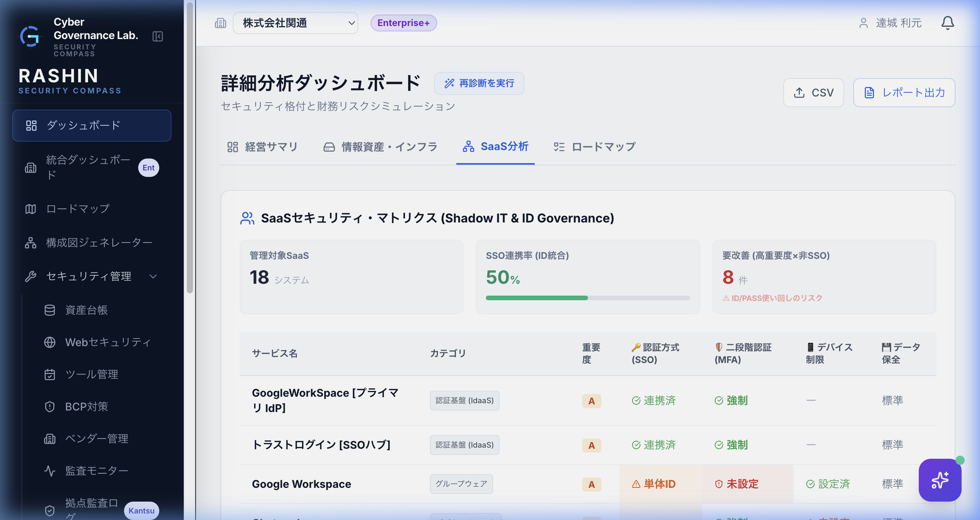Click the トラストログイン [SSOハブ] service name
Image resolution: width=980 pixels, height=520 pixels.
pyautogui.click(x=321, y=445)
